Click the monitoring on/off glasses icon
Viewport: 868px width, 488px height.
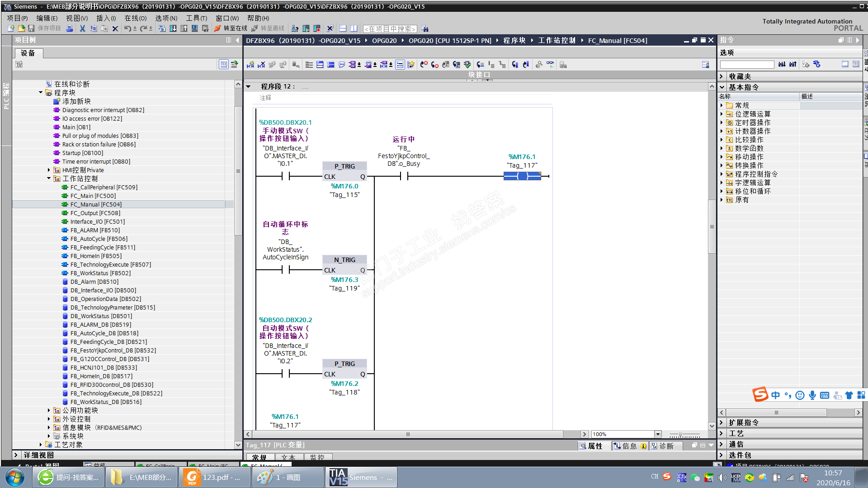point(550,65)
